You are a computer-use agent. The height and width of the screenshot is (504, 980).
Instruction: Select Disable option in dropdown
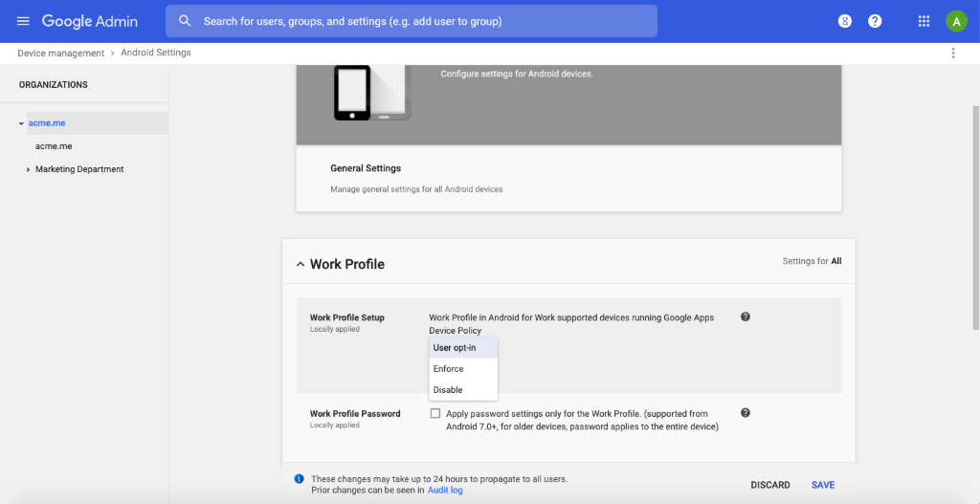463,389
